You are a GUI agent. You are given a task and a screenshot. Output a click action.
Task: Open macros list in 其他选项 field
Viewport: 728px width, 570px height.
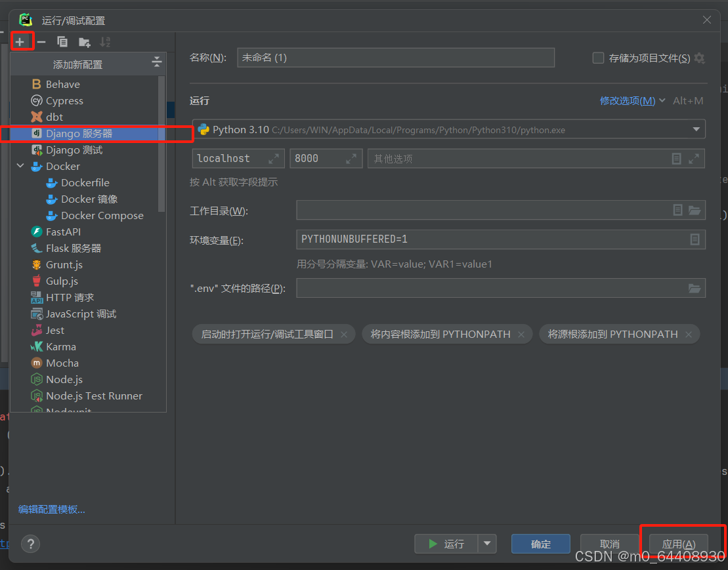pyautogui.click(x=676, y=159)
